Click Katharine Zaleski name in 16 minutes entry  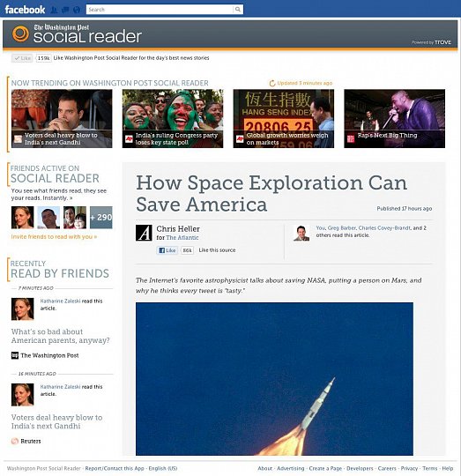(60, 387)
